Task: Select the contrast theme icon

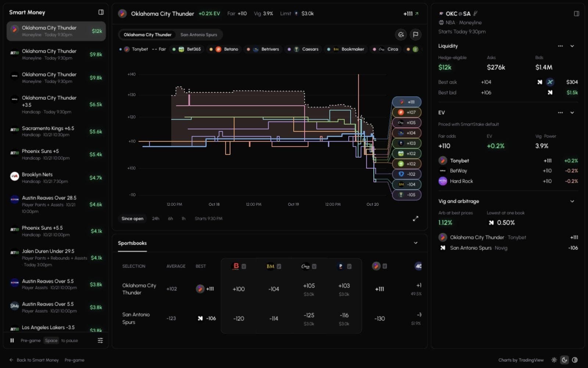Action: [575, 360]
